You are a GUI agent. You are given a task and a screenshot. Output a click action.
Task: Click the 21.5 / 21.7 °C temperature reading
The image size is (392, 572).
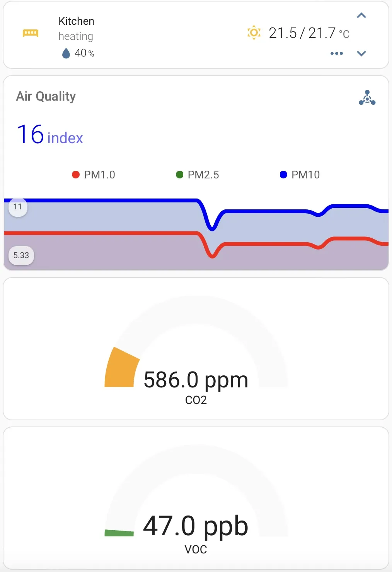click(309, 33)
